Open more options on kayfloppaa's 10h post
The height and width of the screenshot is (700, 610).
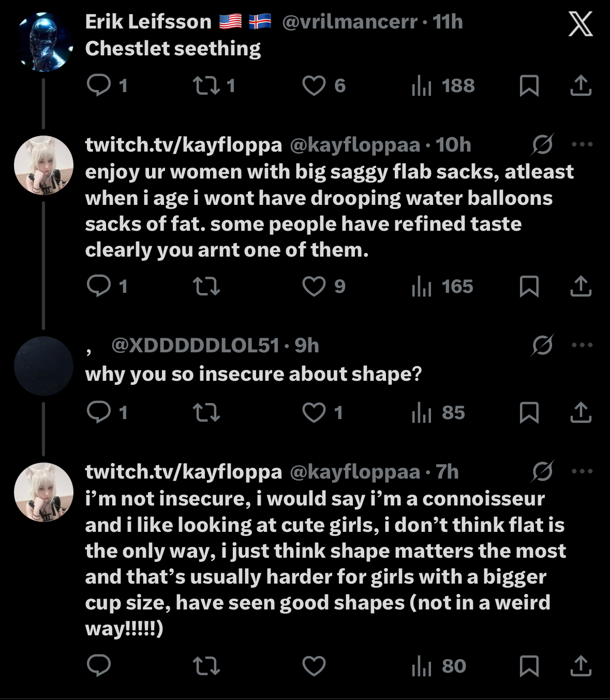[582, 144]
